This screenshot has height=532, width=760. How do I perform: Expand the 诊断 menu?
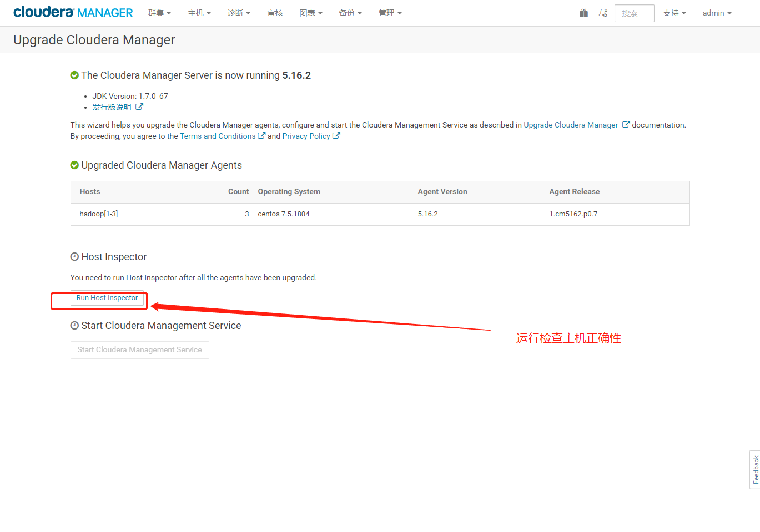(x=239, y=13)
